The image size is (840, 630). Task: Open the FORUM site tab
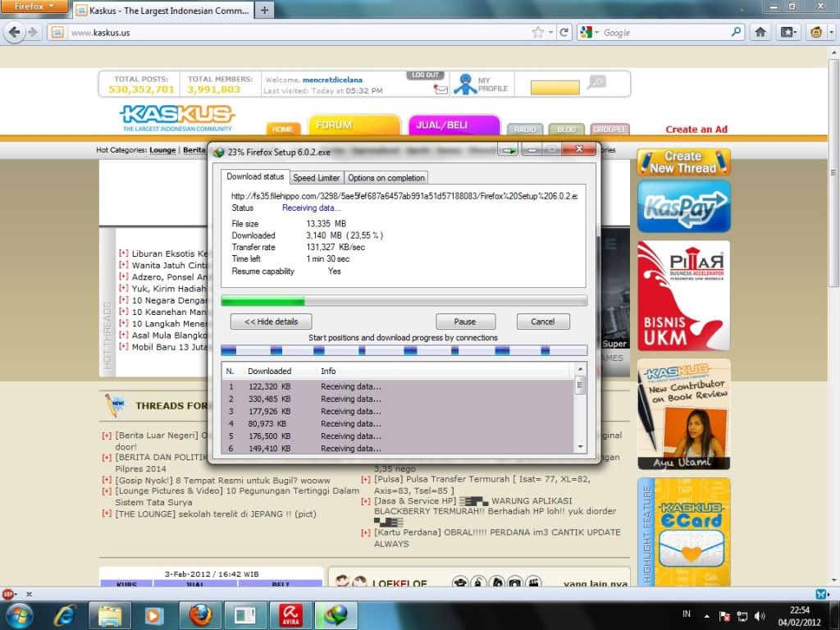coord(354,125)
